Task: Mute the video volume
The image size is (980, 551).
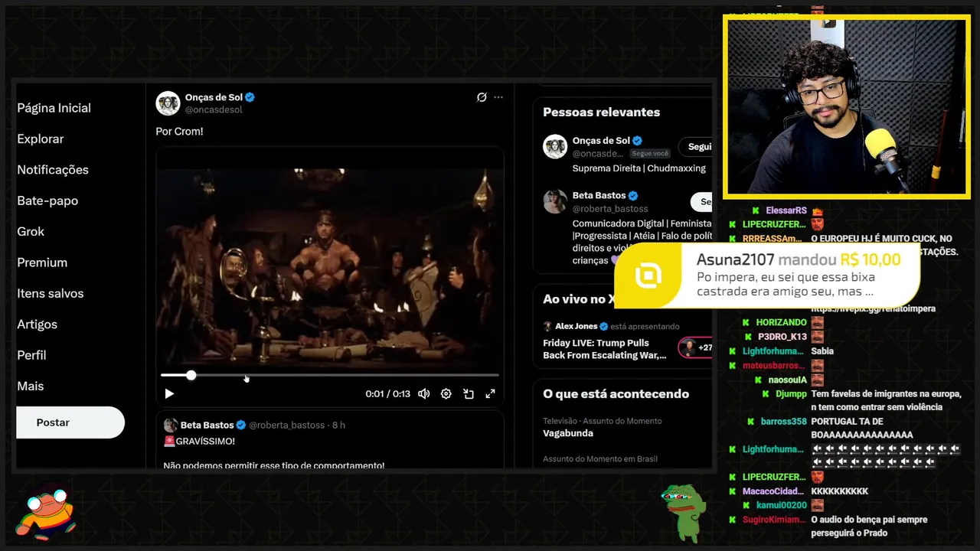Action: click(423, 393)
